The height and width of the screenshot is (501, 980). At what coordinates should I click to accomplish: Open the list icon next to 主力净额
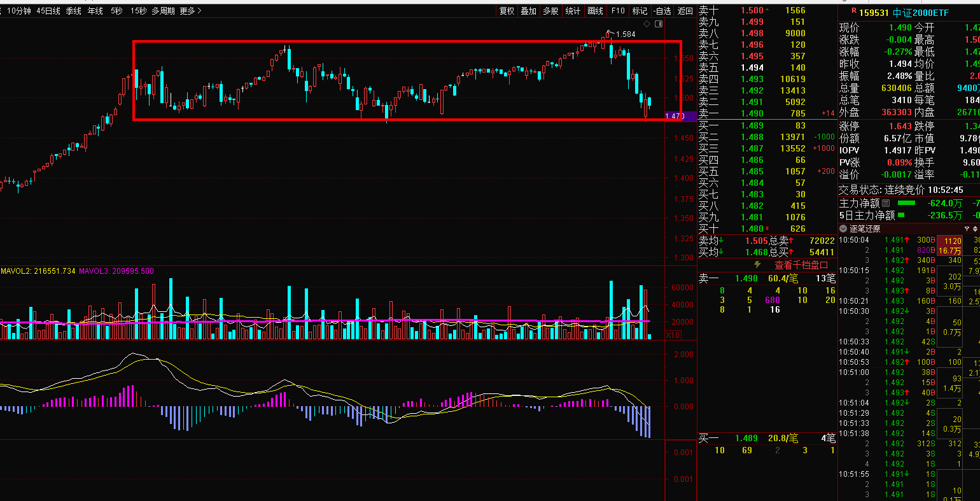tap(886, 203)
